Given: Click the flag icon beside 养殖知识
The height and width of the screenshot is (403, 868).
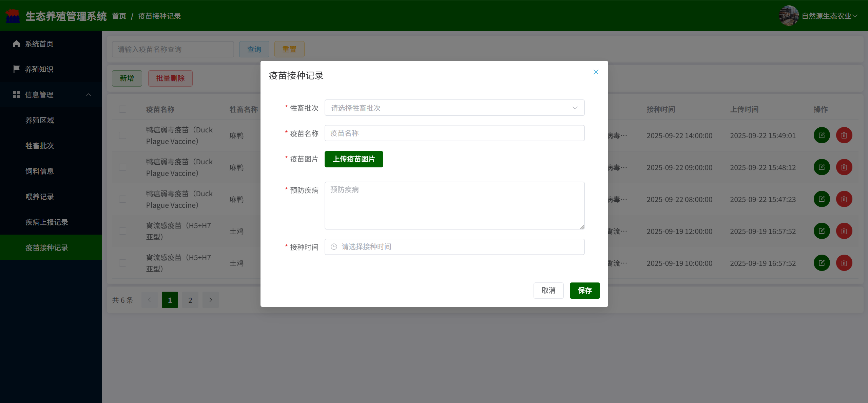Looking at the screenshot, I should (16, 69).
